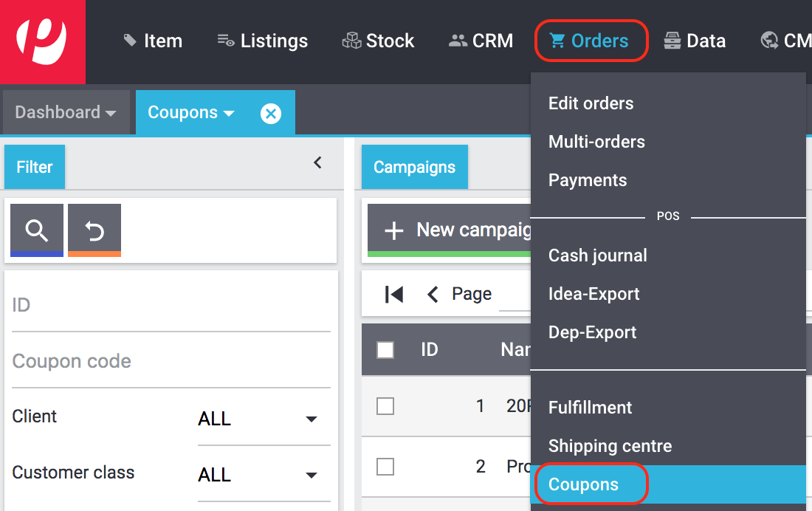Open the Customer class dropdown
The image size is (812, 511).
(264, 475)
